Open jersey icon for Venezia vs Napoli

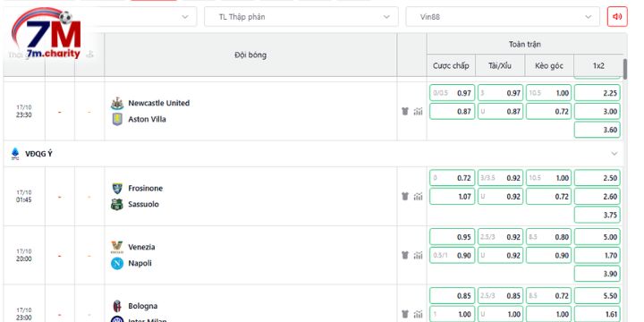[405, 256]
